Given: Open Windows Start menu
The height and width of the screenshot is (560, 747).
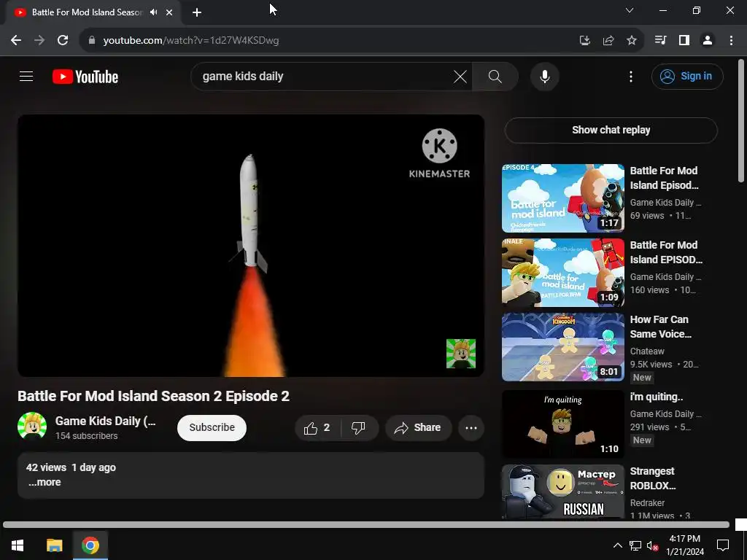Looking at the screenshot, I should click(x=18, y=545).
